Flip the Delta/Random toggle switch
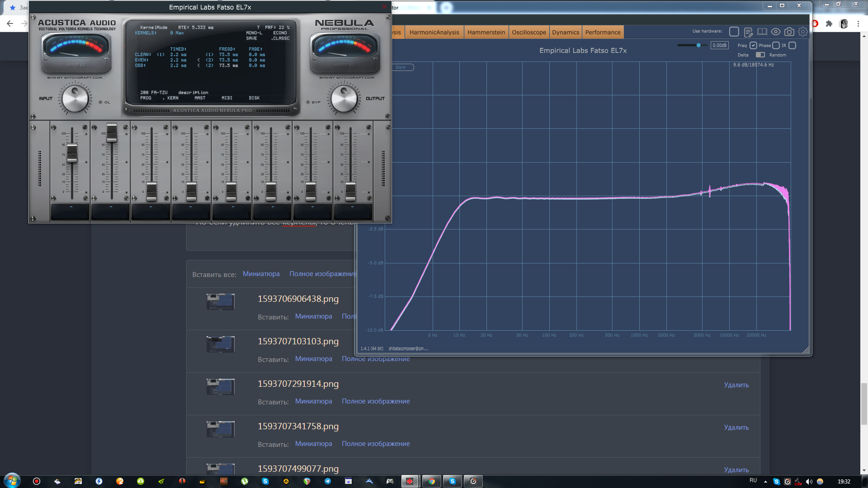Image resolution: width=868 pixels, height=488 pixels. [760, 55]
